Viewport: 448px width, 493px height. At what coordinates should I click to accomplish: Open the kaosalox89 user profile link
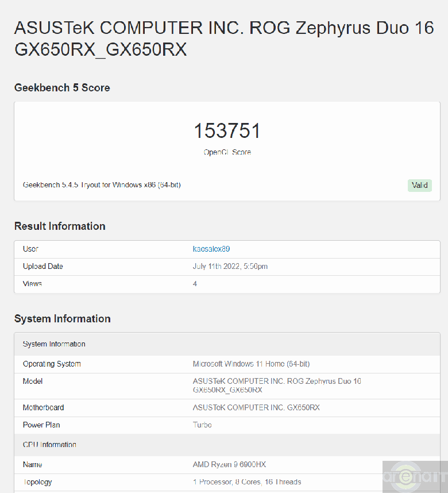pos(211,249)
